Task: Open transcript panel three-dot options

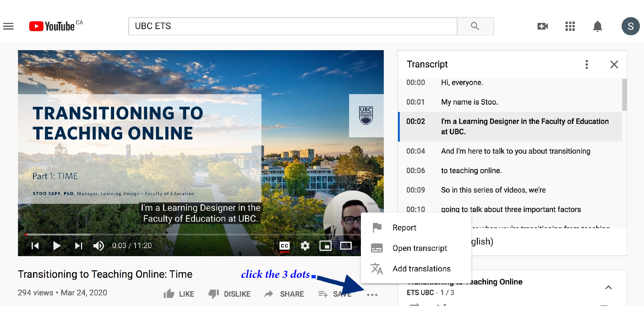Action: (x=587, y=64)
